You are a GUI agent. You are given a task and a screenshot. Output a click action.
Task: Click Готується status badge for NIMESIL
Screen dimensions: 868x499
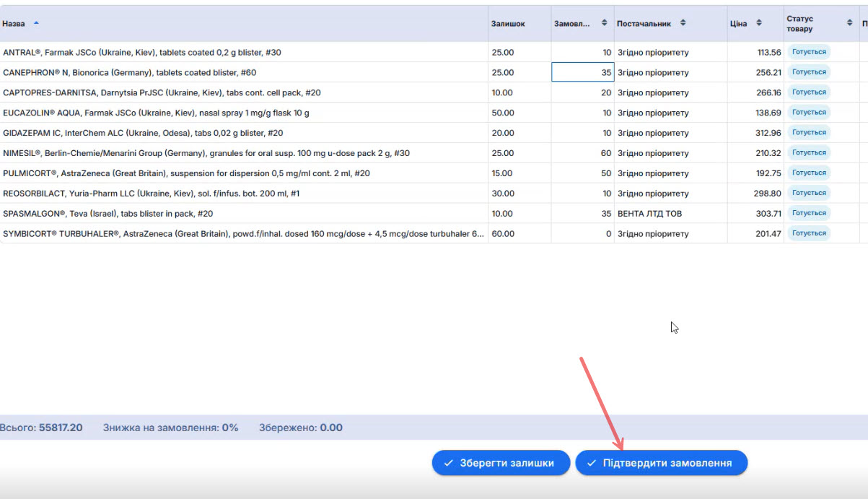[x=809, y=153]
